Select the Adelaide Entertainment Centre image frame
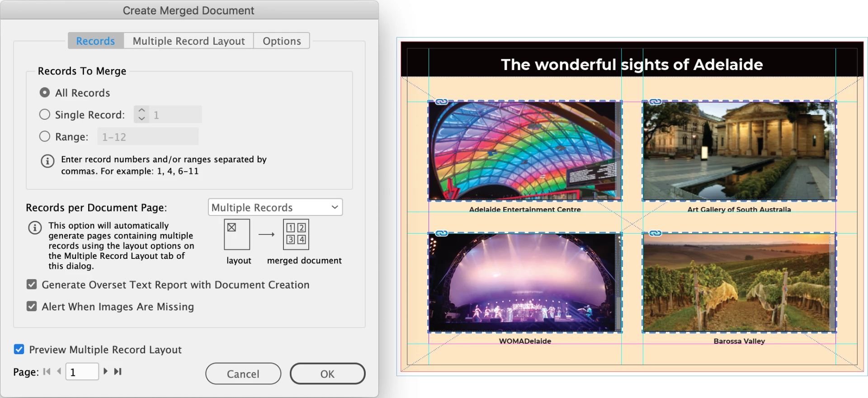 pos(525,151)
